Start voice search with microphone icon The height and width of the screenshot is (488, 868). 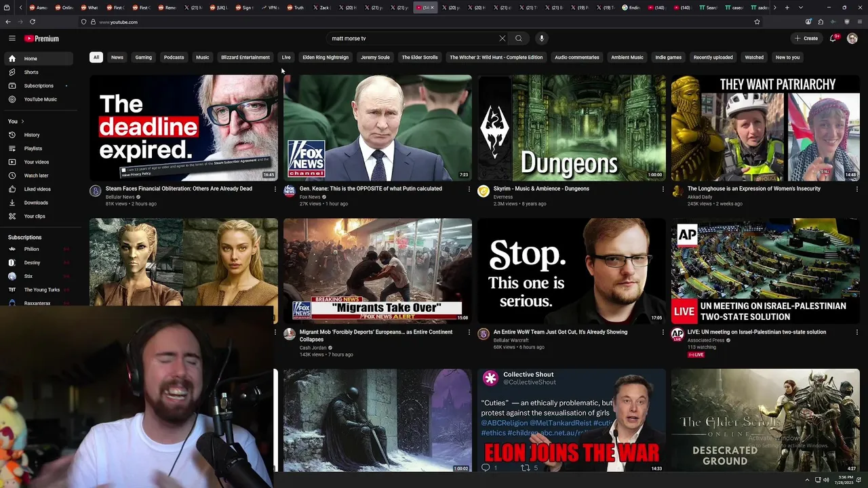coord(541,39)
